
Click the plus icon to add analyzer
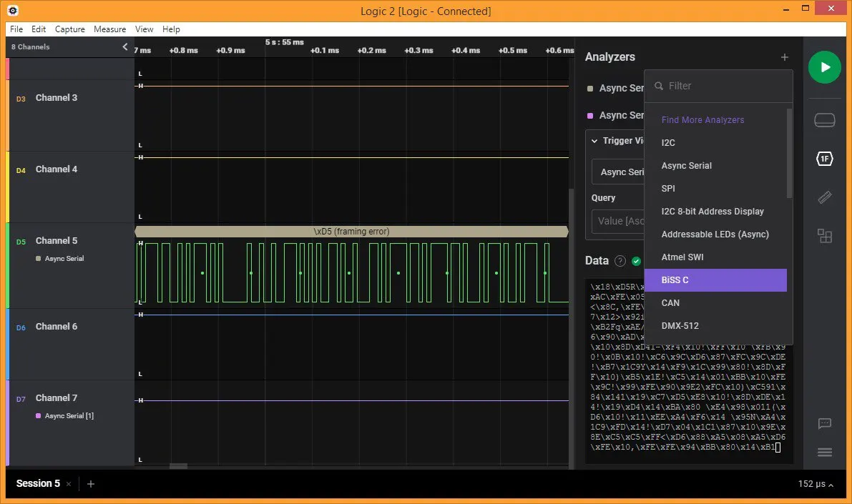point(785,57)
